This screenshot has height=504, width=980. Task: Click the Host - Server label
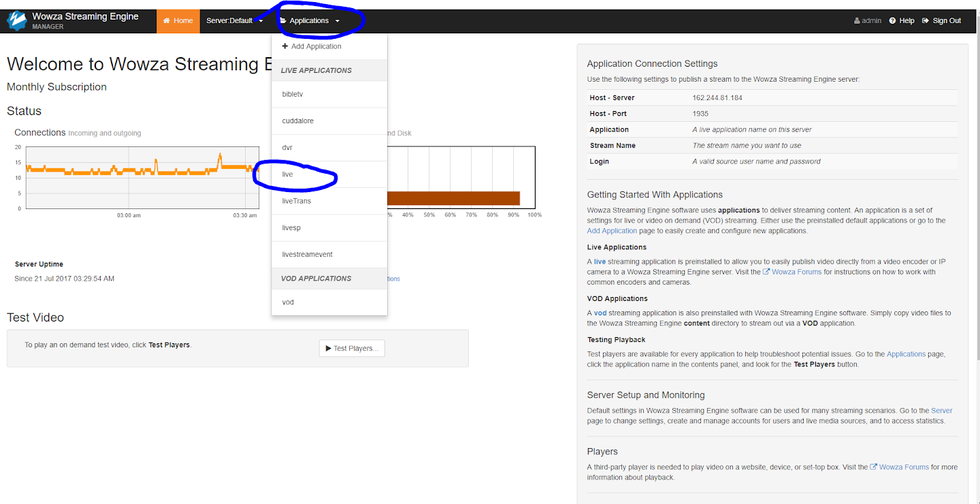[x=612, y=98]
